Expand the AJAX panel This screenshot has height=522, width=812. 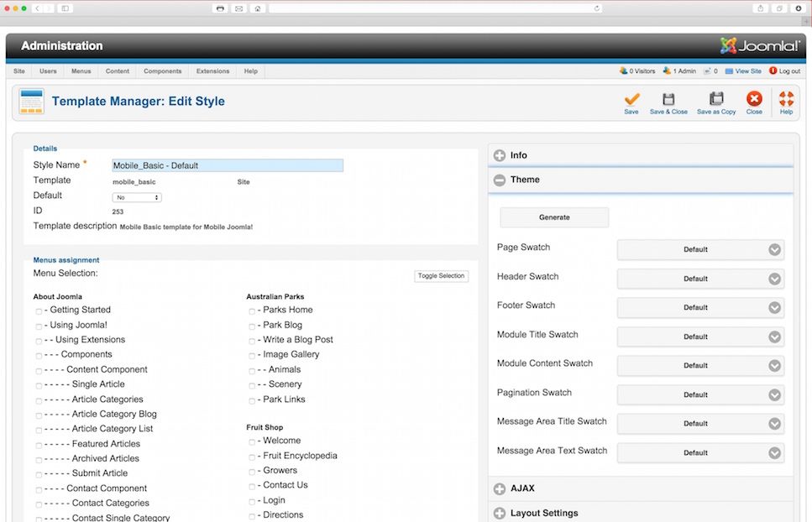(641, 488)
